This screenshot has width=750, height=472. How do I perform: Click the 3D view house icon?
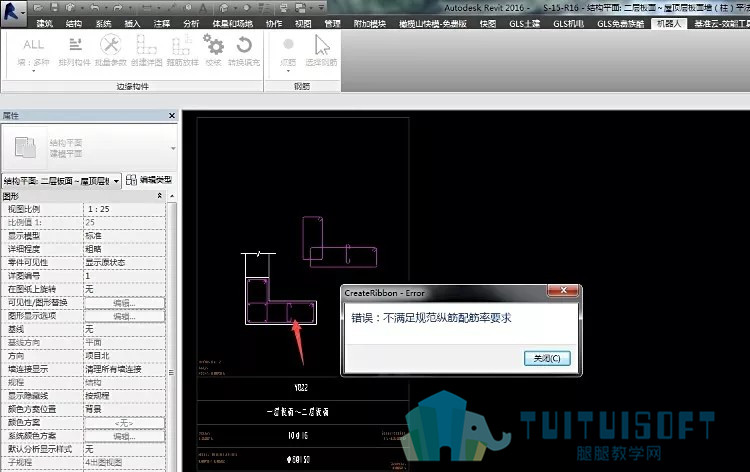coord(223,8)
